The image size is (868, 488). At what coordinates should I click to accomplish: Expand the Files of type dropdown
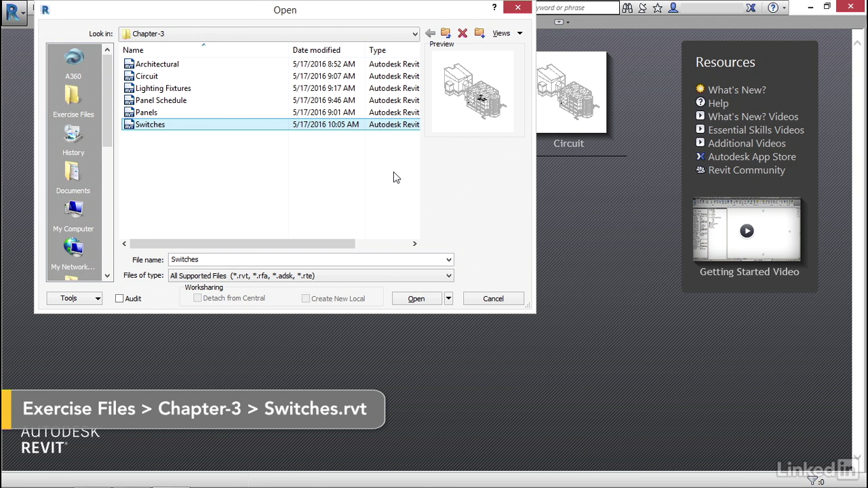click(448, 276)
